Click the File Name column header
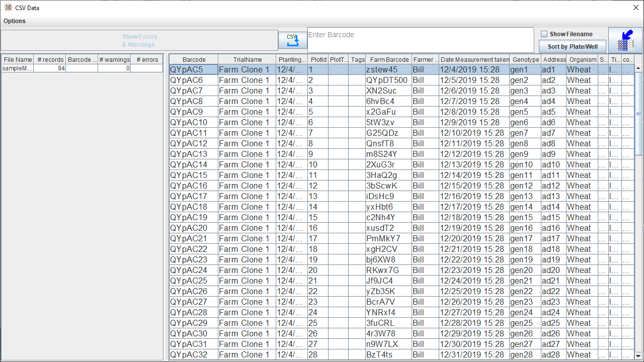Viewport: 644px width, 362px height. pyautogui.click(x=18, y=59)
